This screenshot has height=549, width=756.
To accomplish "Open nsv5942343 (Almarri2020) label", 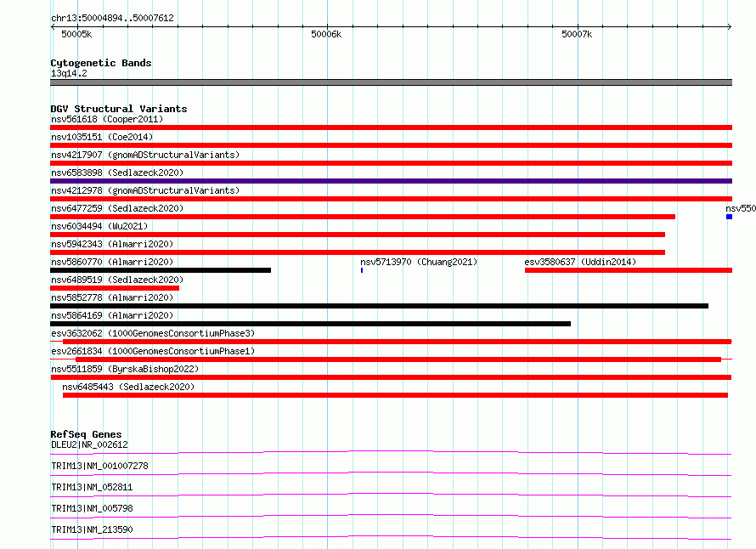I will click(112, 244).
